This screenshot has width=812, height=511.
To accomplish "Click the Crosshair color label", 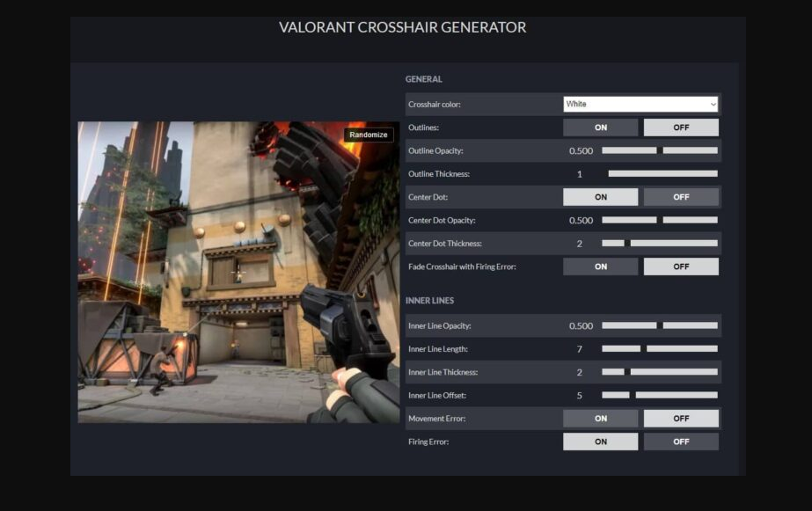I will tap(434, 105).
